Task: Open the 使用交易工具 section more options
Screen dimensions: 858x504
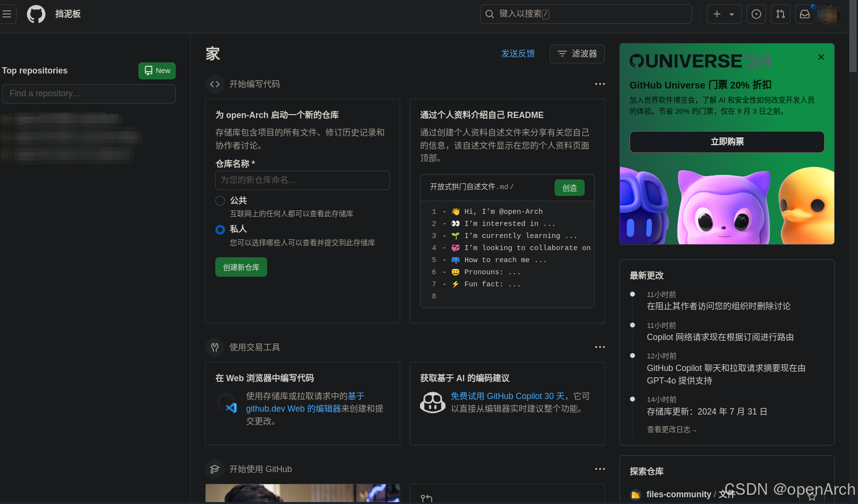Action: 600,347
